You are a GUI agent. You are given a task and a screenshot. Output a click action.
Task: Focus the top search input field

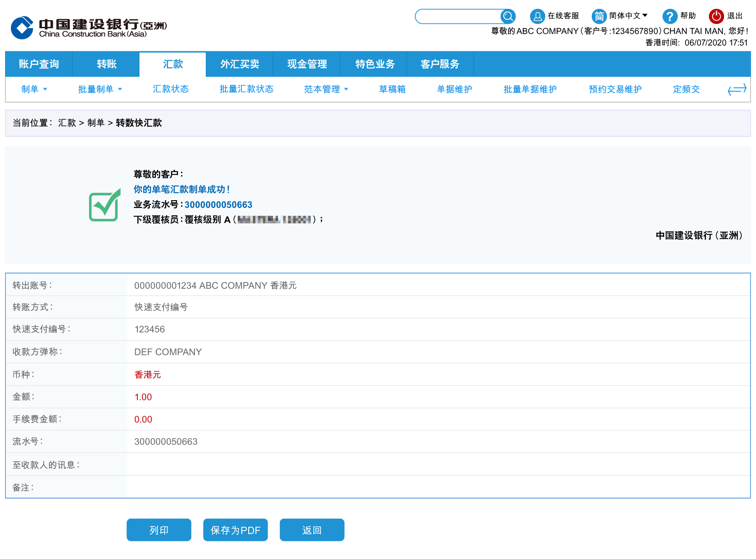(x=458, y=16)
